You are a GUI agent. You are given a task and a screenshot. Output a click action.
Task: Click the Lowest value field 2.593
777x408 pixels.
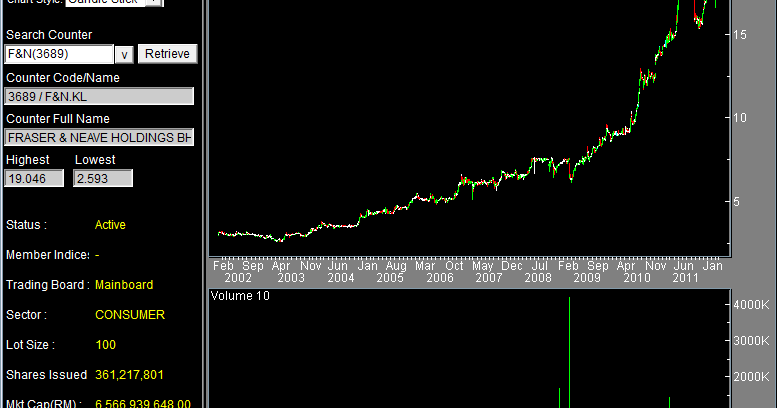point(103,178)
